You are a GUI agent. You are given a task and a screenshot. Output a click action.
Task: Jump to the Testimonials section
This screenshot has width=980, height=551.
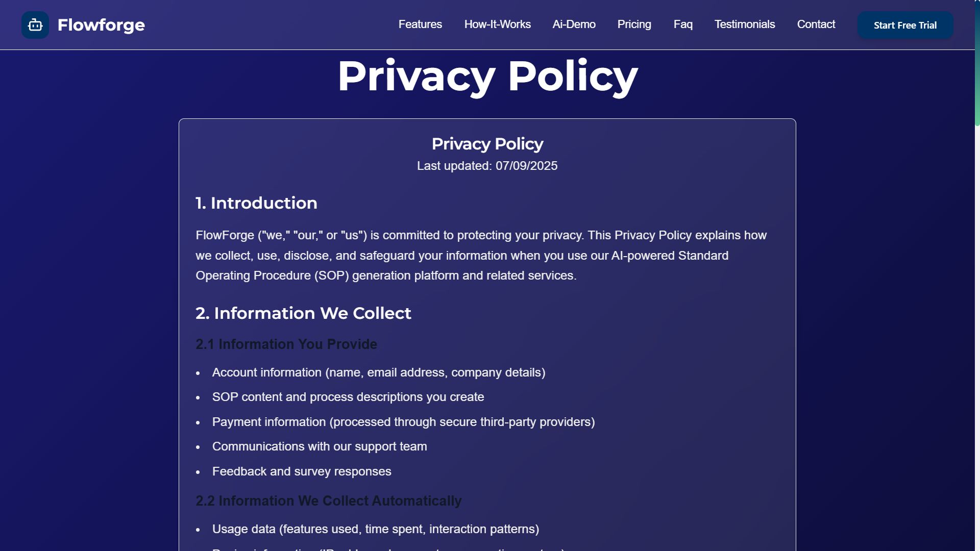pyautogui.click(x=744, y=24)
